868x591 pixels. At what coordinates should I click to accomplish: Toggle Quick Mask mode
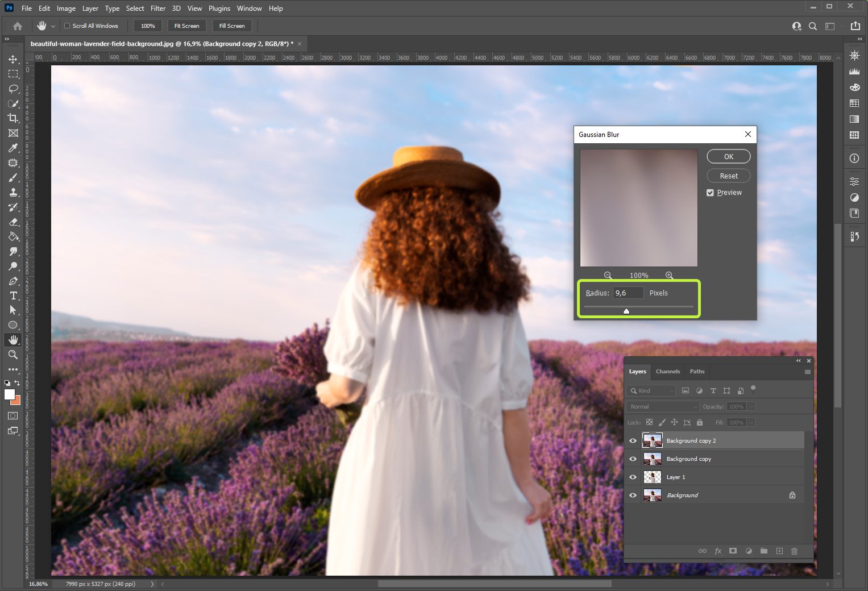[13, 415]
